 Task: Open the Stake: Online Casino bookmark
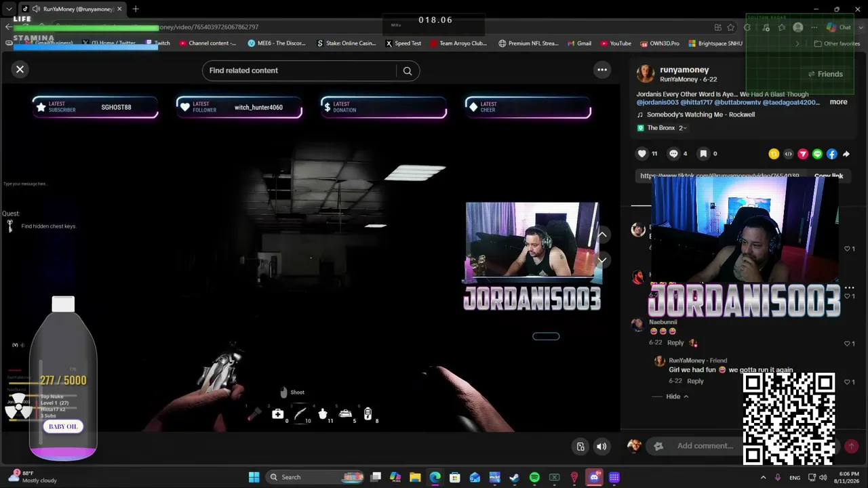point(346,43)
